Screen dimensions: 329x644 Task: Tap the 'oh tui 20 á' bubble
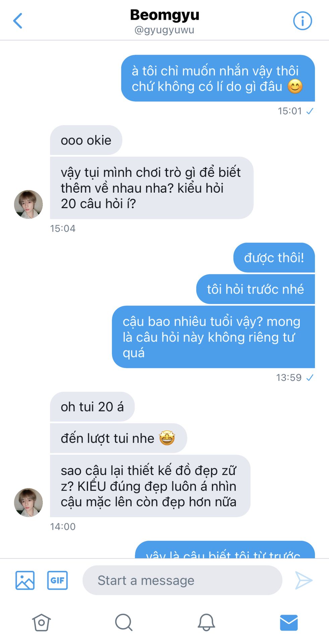coord(92,407)
